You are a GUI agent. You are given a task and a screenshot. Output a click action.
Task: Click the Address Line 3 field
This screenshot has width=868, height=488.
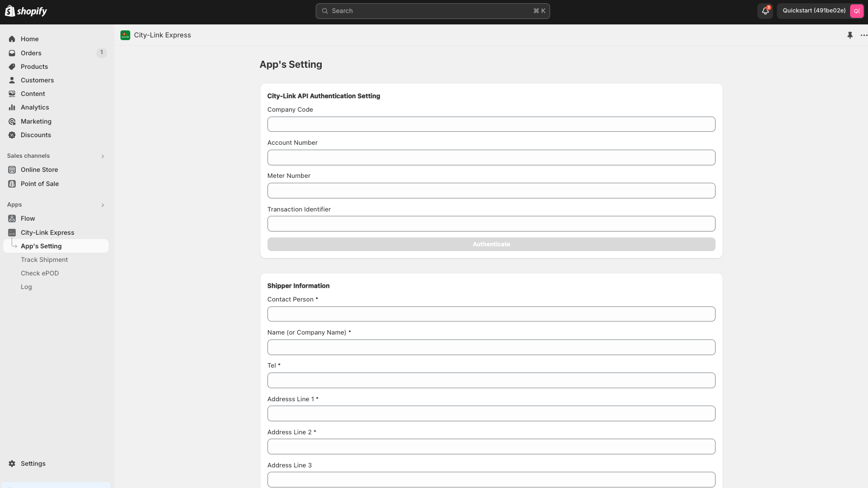491,479
